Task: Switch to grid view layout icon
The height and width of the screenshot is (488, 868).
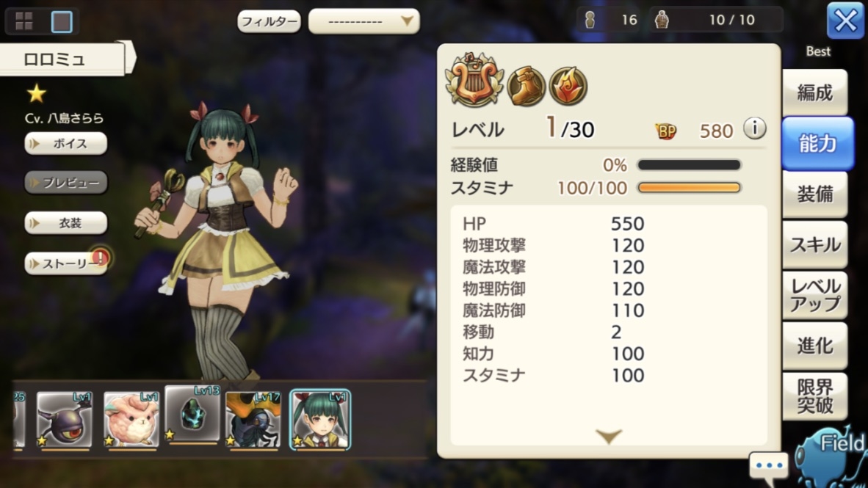Action: pos(23,21)
